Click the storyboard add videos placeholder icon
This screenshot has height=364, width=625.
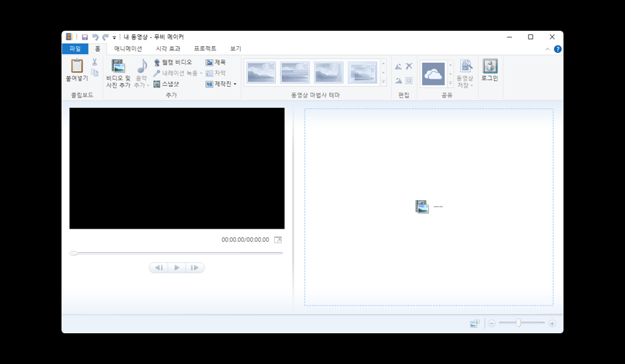pos(422,207)
